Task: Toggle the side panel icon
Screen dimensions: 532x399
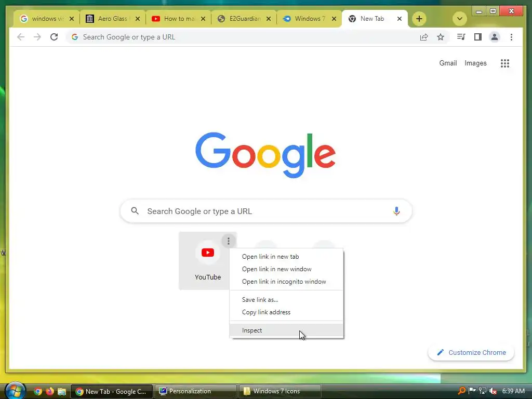Action: pos(478,37)
